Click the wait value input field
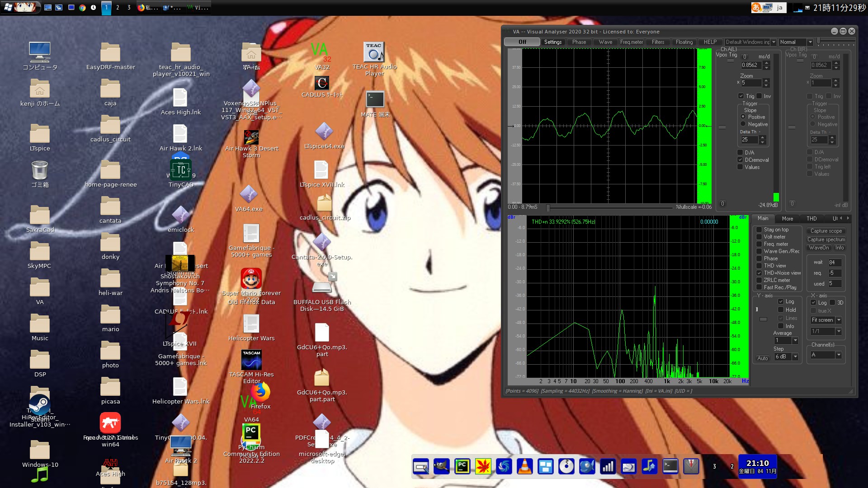The image size is (868, 488). coord(834,263)
